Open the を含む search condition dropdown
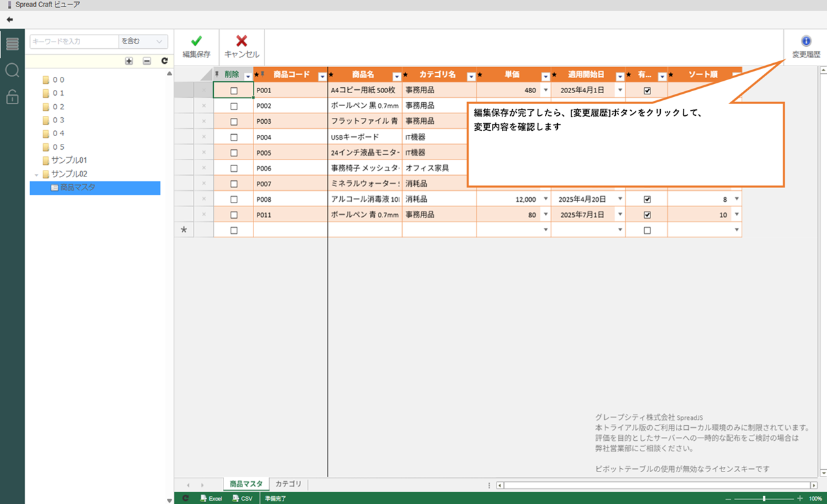The image size is (827, 504). [x=143, y=41]
